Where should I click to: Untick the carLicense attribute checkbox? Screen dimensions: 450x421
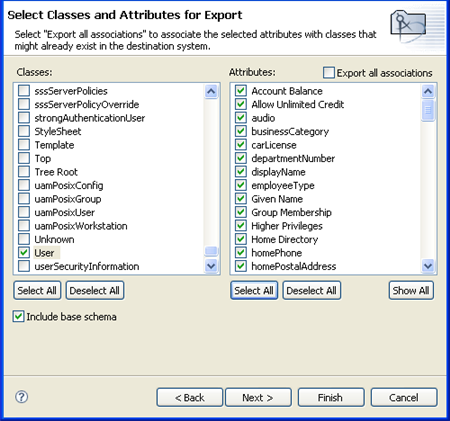tap(241, 145)
